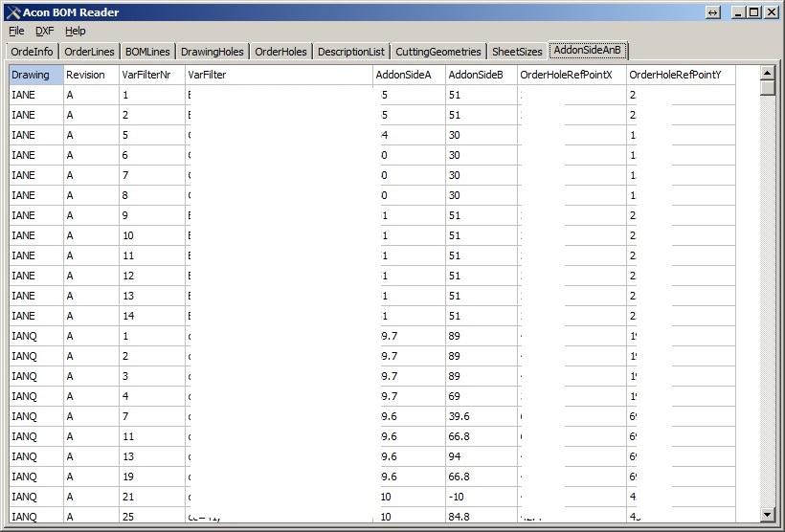Select the first IANQ cell in Drawing column
Image resolution: width=785 pixels, height=532 pixels.
point(36,336)
